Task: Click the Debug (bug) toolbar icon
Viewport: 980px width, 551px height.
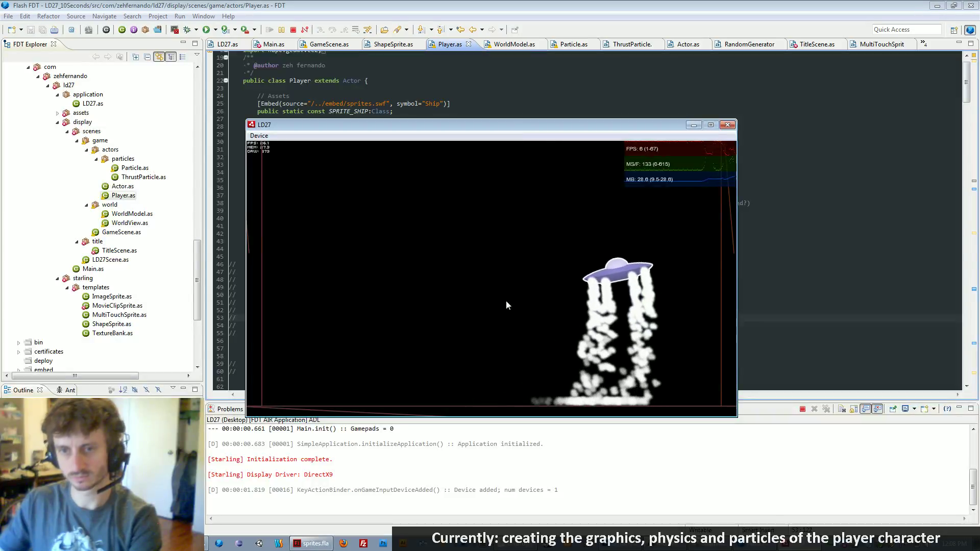Action: coord(187,30)
